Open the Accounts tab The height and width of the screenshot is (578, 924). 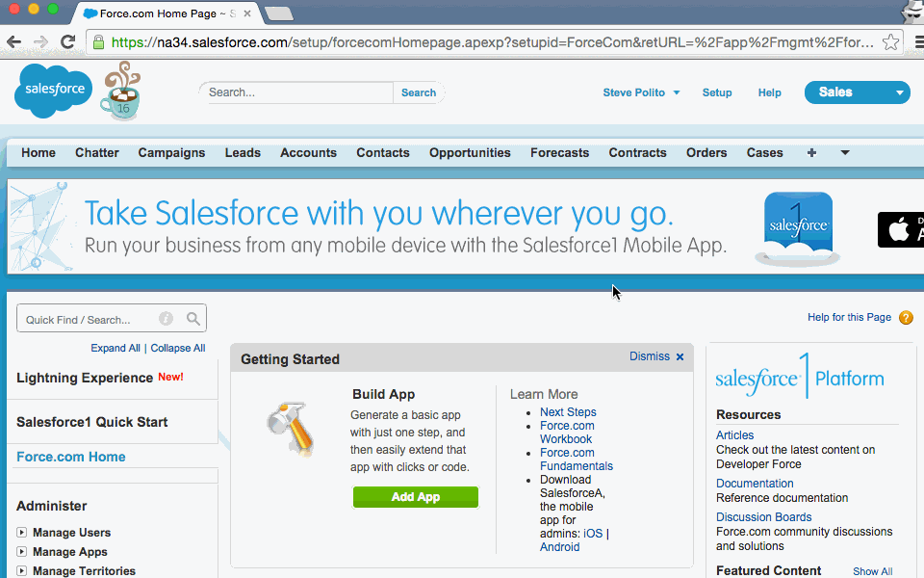(308, 153)
